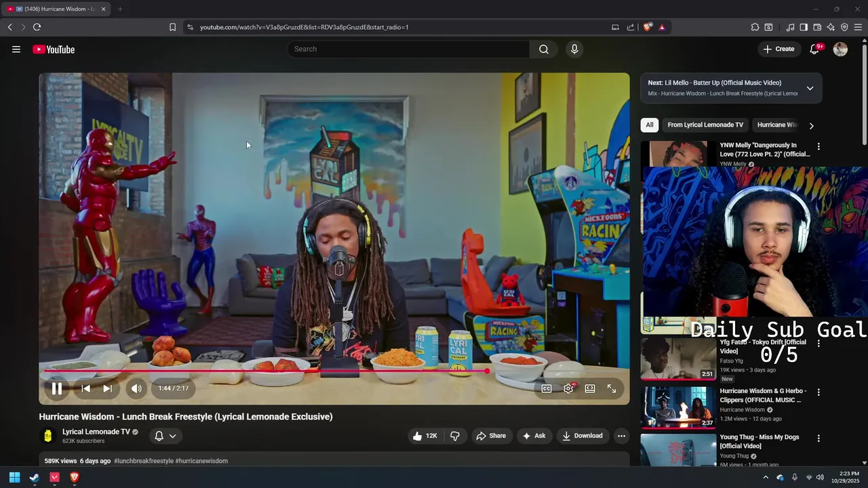Open subscription notification bell dropdown
Image resolution: width=868 pixels, height=488 pixels.
pyautogui.click(x=165, y=436)
